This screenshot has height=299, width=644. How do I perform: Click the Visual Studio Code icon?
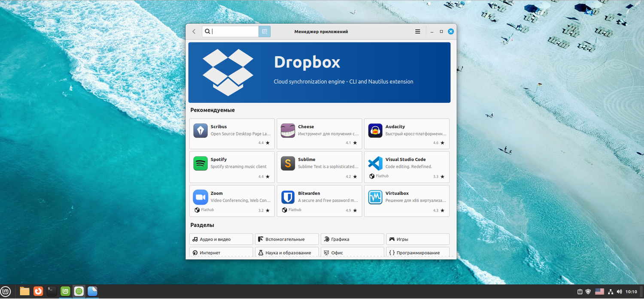(x=375, y=163)
